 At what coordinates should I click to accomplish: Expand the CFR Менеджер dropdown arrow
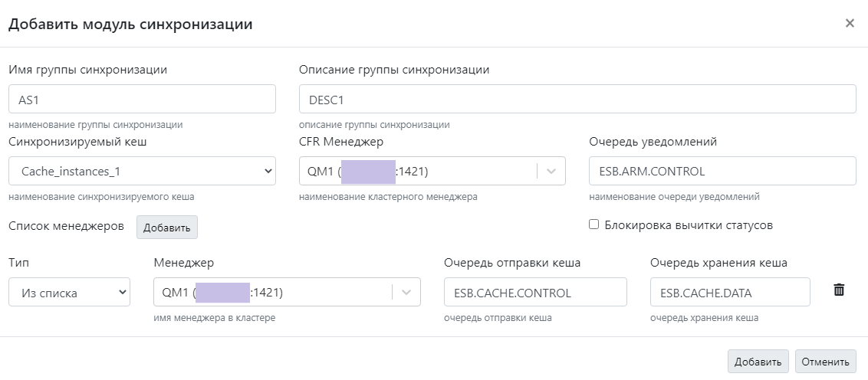click(551, 172)
